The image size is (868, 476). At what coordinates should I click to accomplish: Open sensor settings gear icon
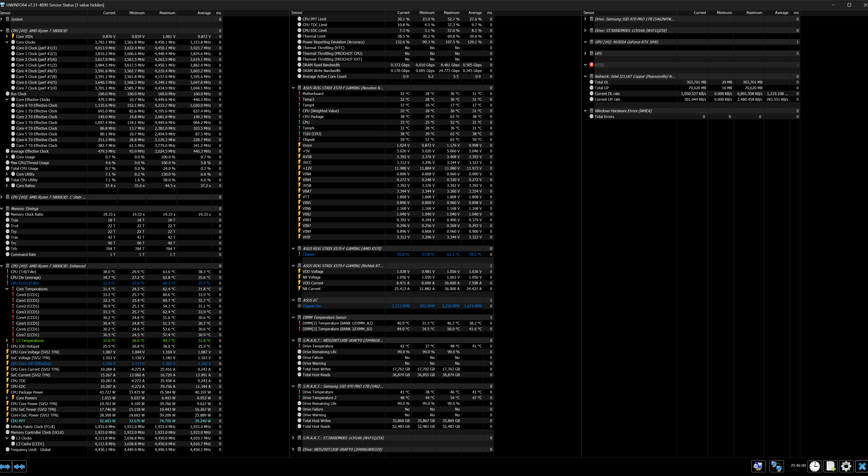(x=846, y=466)
